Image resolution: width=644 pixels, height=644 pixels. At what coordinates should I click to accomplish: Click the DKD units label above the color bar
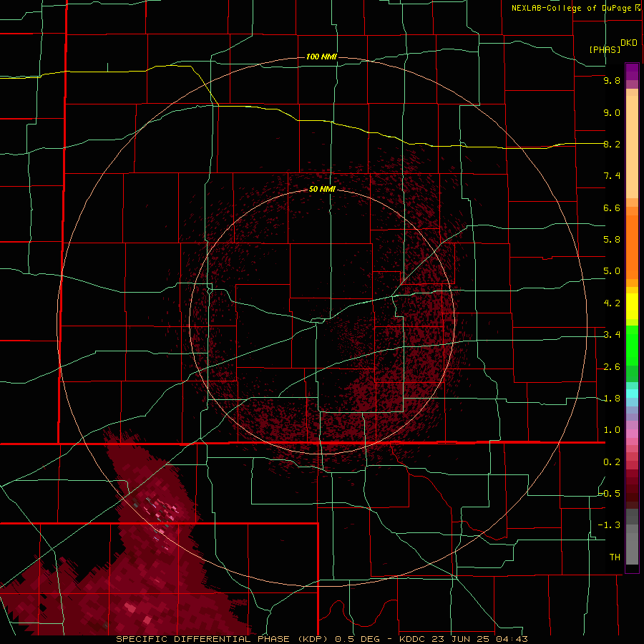point(629,43)
